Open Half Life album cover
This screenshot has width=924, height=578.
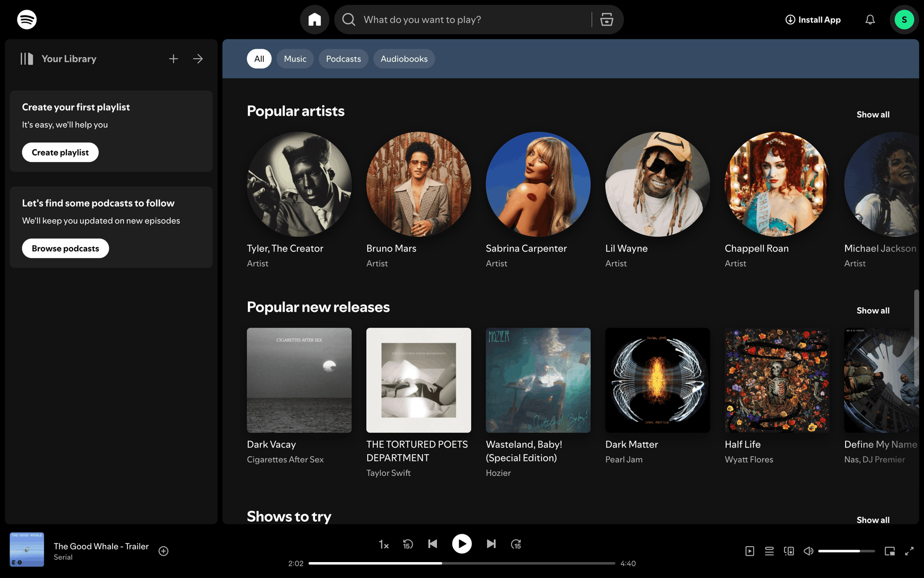777,381
